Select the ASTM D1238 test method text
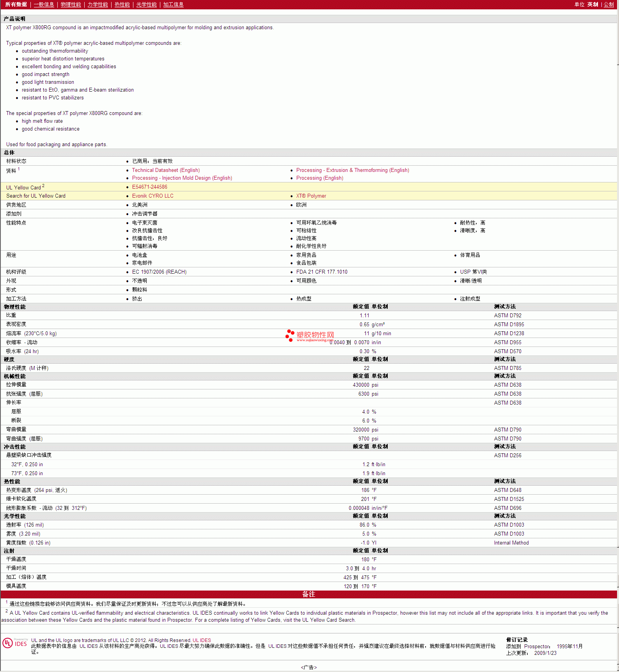The image size is (619, 672). [509, 334]
